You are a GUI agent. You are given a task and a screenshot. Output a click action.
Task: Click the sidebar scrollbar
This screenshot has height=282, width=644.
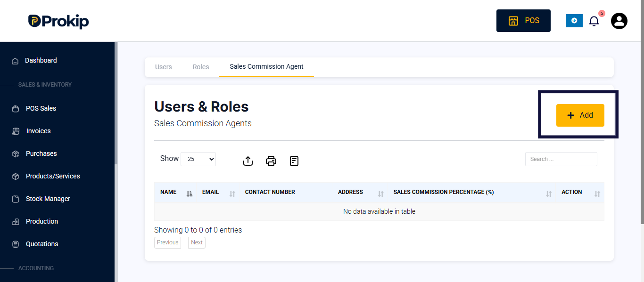click(116, 104)
